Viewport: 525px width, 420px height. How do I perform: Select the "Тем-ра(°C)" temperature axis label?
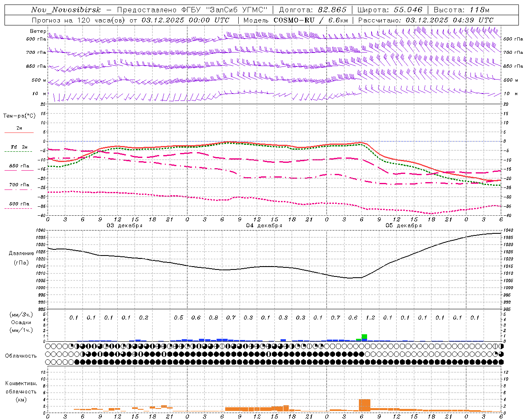[x=19, y=116]
